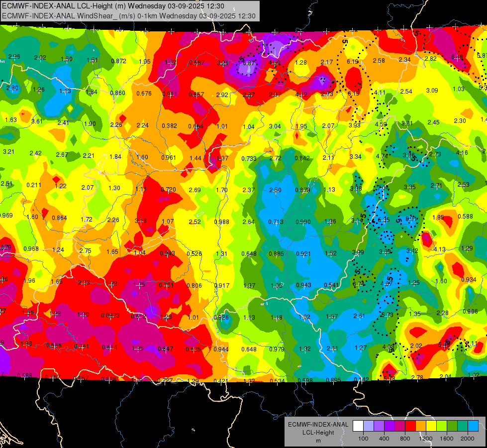Click the wind shear value 7.04
This screenshot has height=448, width=487.
[383, 188]
